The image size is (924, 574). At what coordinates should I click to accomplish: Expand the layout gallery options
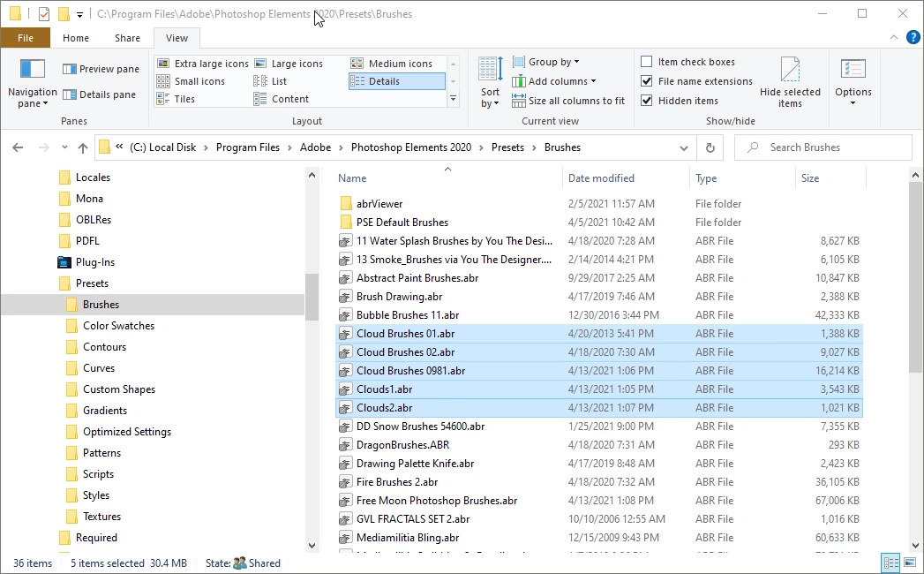pyautogui.click(x=453, y=99)
